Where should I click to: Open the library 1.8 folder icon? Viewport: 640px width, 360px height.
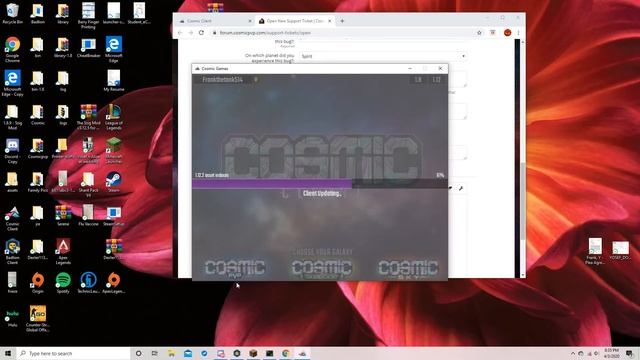(63, 47)
